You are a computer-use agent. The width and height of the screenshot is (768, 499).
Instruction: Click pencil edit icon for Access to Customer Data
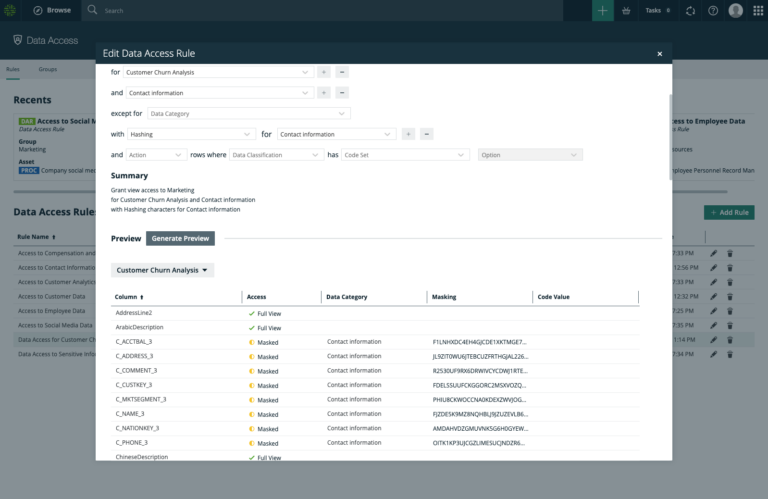(x=714, y=296)
